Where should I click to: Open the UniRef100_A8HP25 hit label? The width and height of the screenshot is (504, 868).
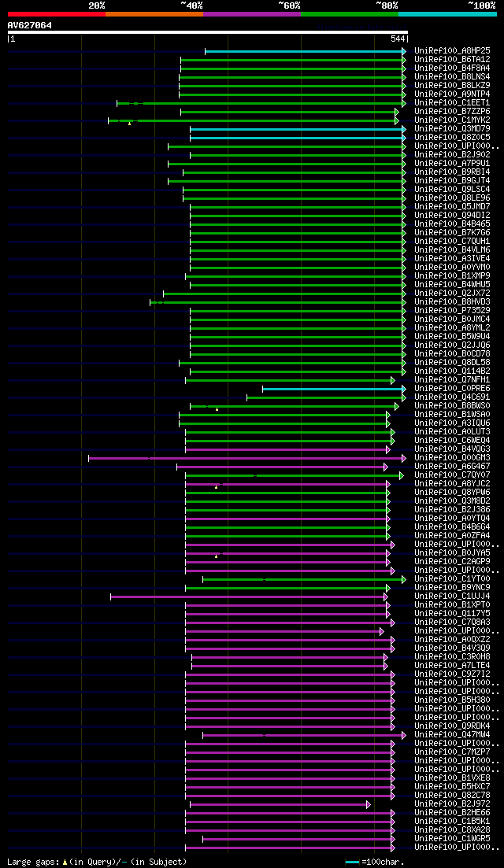pyautogui.click(x=452, y=50)
